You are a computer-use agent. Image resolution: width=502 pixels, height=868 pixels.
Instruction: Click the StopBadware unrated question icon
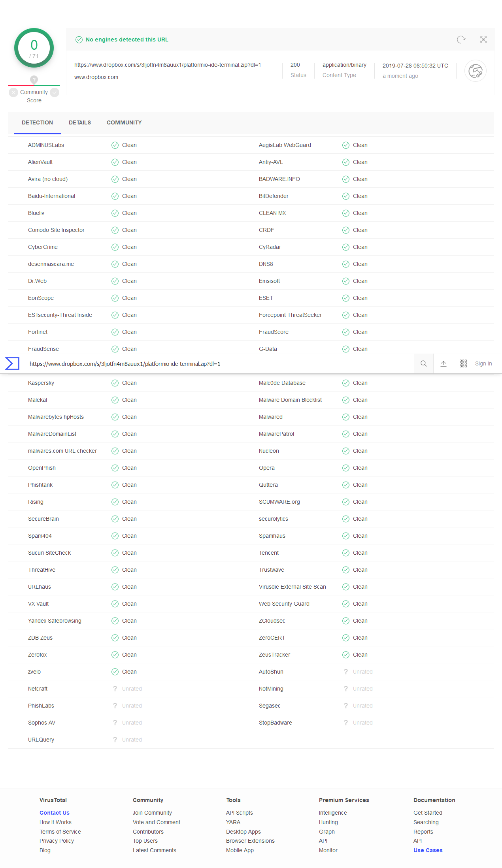[x=346, y=723]
